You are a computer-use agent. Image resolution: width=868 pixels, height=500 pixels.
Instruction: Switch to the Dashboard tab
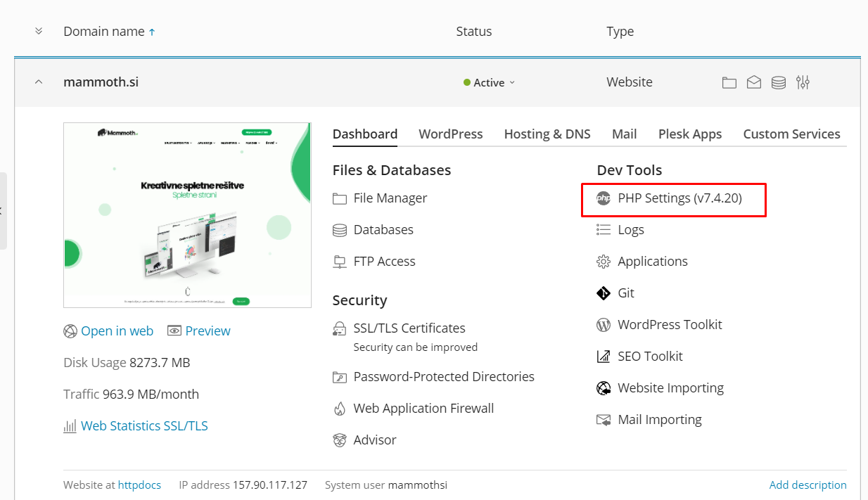[365, 134]
